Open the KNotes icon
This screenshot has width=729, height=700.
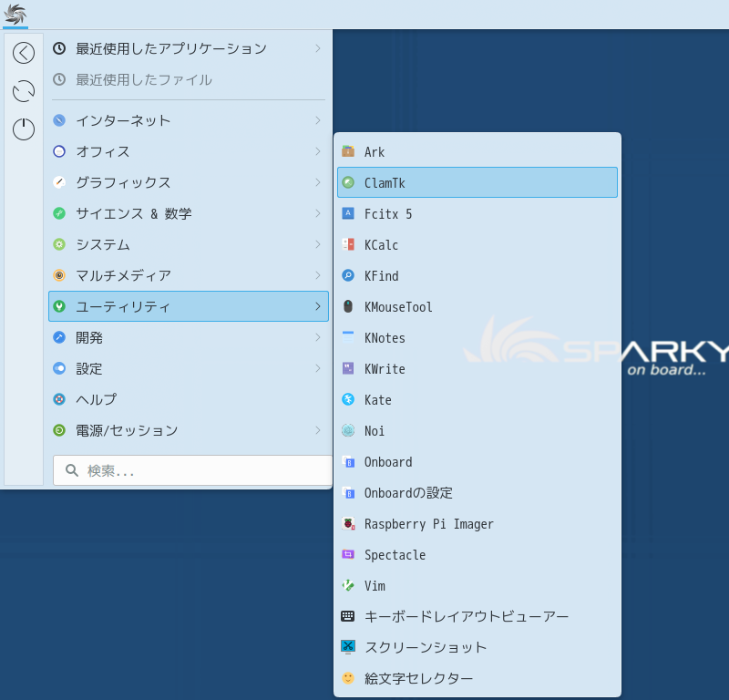pos(348,337)
